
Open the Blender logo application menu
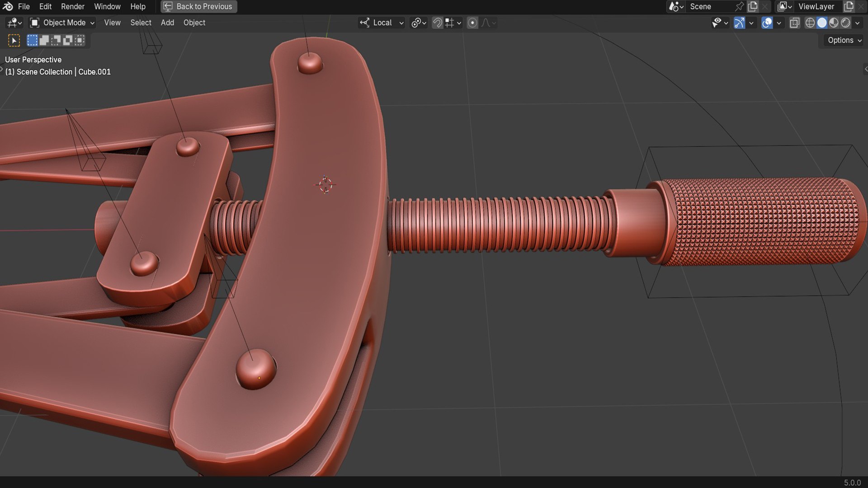point(8,6)
